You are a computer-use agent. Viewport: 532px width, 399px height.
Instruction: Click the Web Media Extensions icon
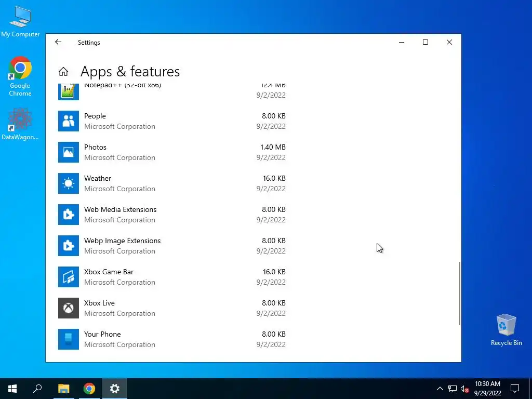point(68,215)
